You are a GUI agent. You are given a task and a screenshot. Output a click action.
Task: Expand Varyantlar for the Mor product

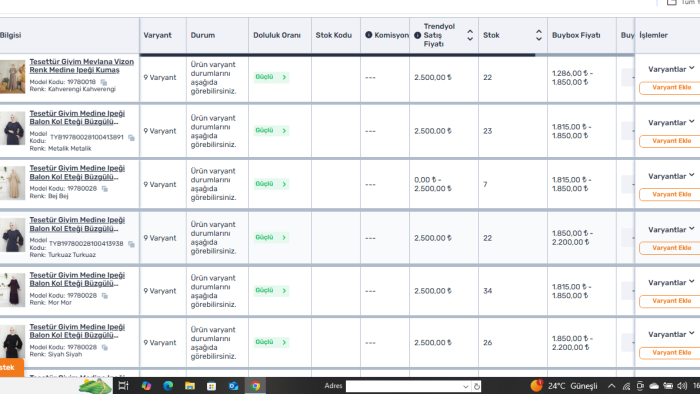pos(671,283)
